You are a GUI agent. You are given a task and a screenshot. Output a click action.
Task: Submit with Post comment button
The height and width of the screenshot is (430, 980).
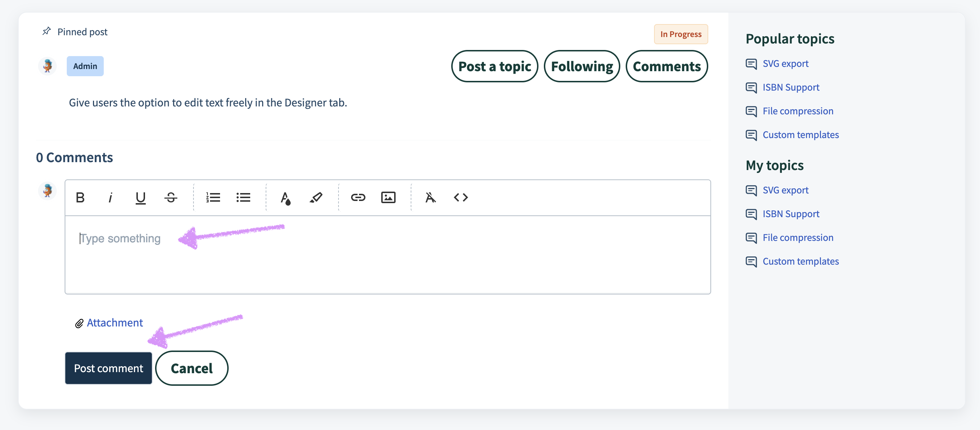point(108,368)
